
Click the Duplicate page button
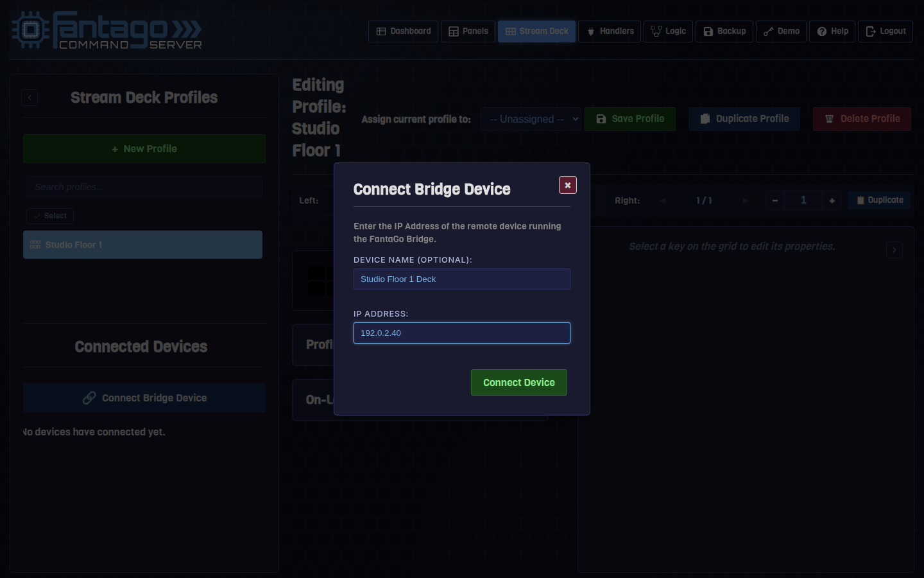click(x=880, y=200)
